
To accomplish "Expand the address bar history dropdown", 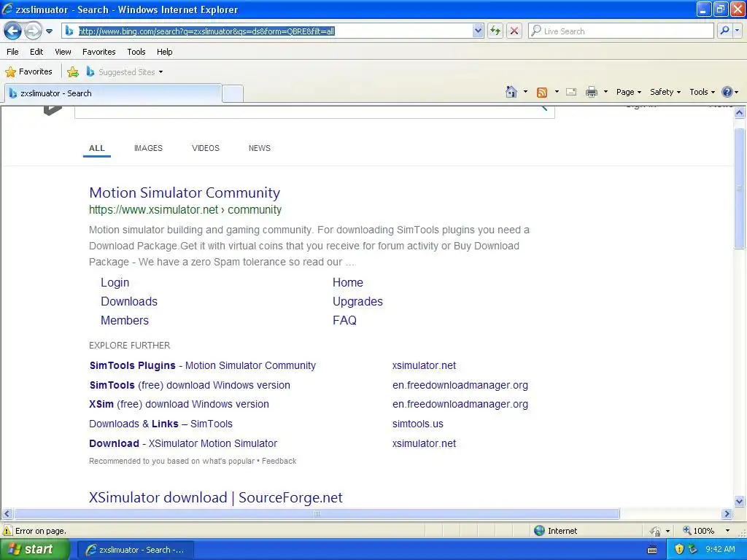I will click(x=478, y=31).
